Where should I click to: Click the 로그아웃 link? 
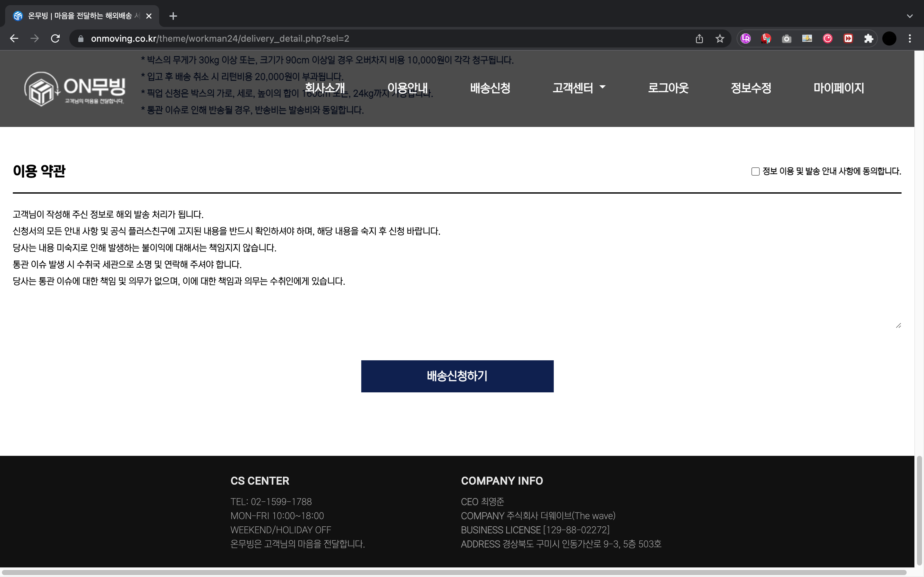(x=668, y=88)
